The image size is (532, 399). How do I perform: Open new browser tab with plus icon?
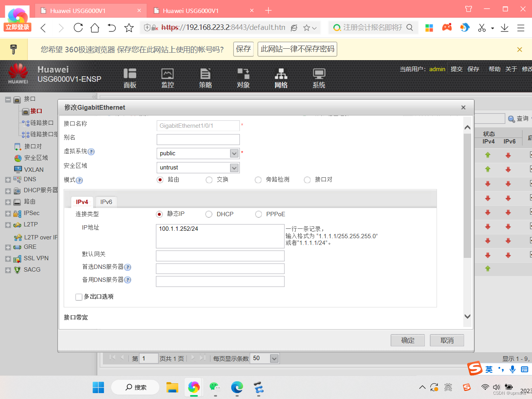coord(269,11)
